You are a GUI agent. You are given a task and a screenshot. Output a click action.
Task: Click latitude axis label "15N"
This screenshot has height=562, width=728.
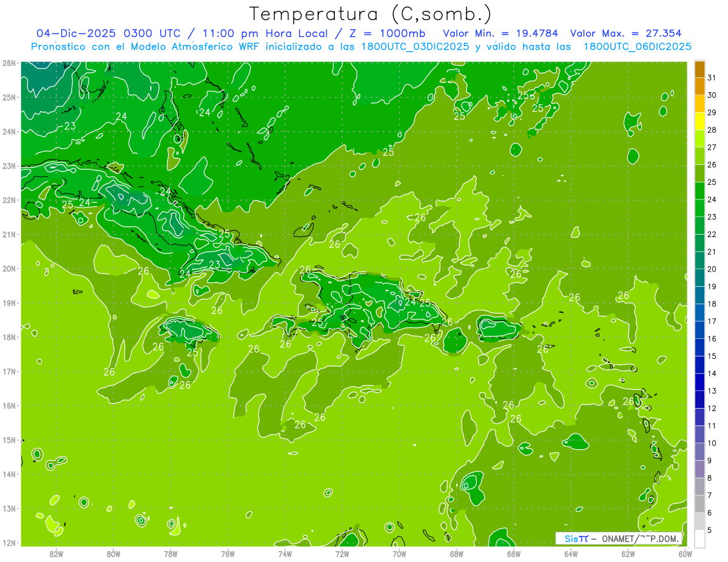pos(9,440)
